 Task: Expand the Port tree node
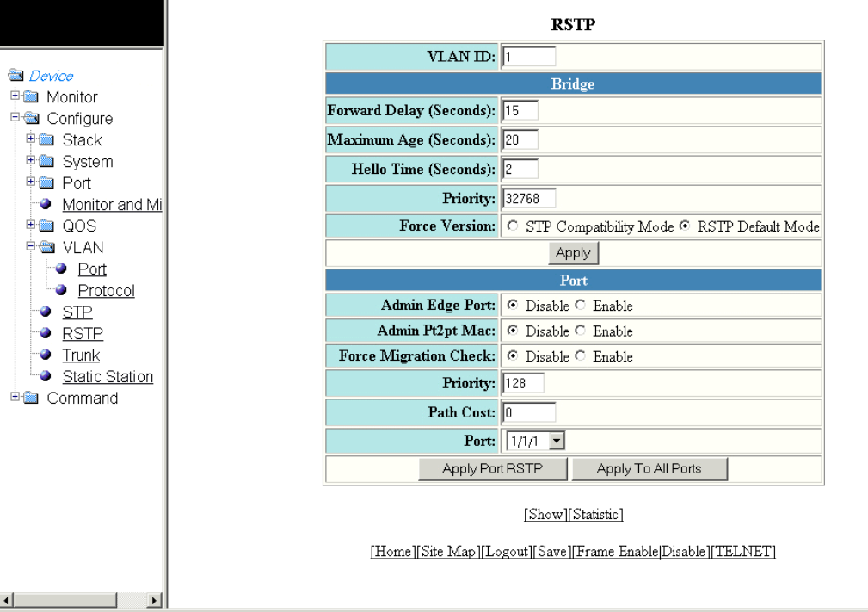pyautogui.click(x=30, y=181)
